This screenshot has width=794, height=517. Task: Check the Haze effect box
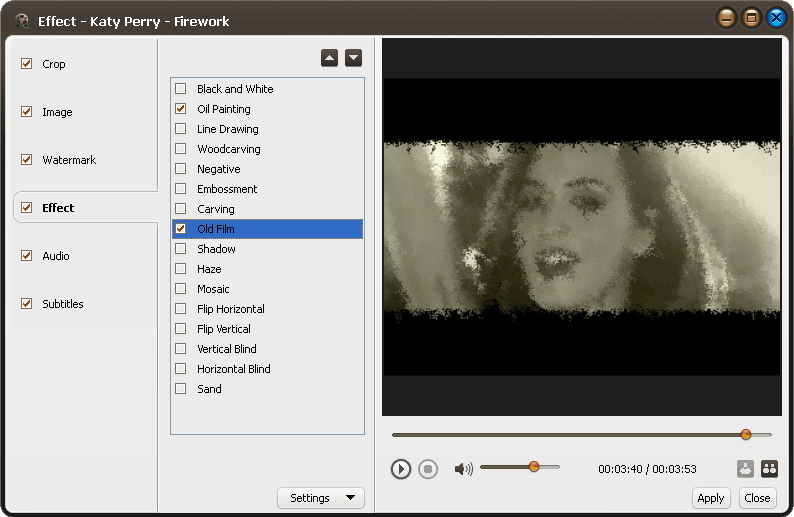[x=181, y=269]
